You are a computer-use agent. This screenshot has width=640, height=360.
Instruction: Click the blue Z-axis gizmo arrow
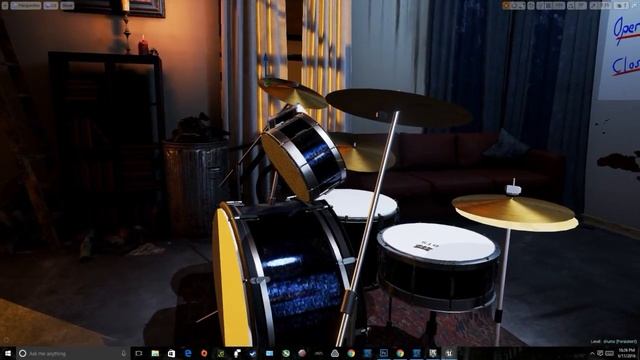point(266,64)
